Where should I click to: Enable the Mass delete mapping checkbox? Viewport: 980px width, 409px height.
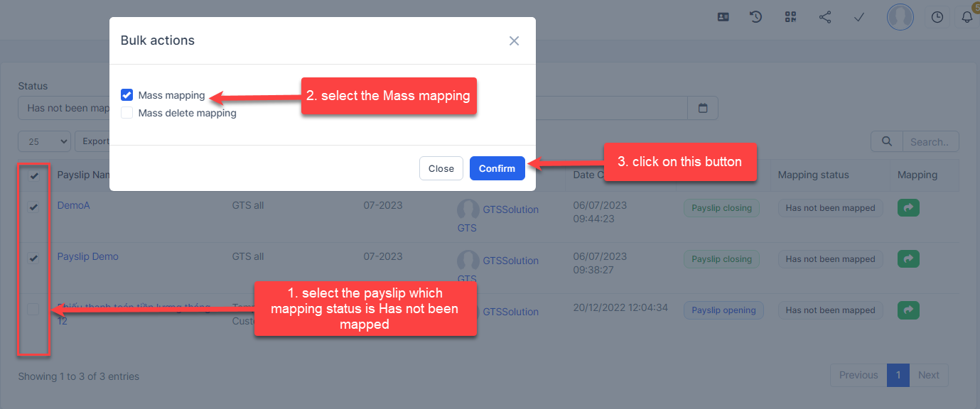pos(127,113)
